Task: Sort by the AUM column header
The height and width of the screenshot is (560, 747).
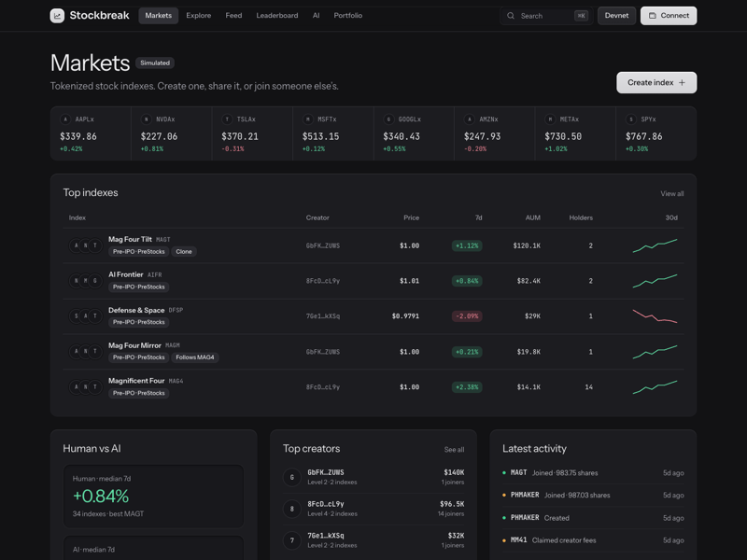Action: coord(532,217)
